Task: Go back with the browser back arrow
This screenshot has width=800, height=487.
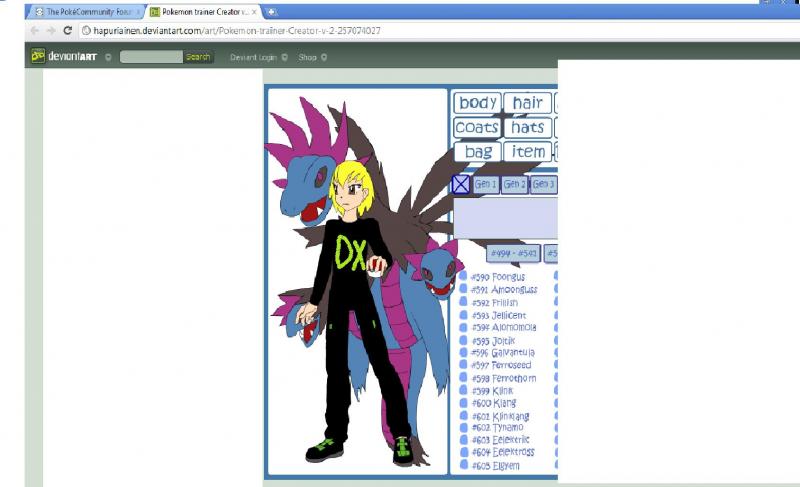Action: [x=35, y=31]
